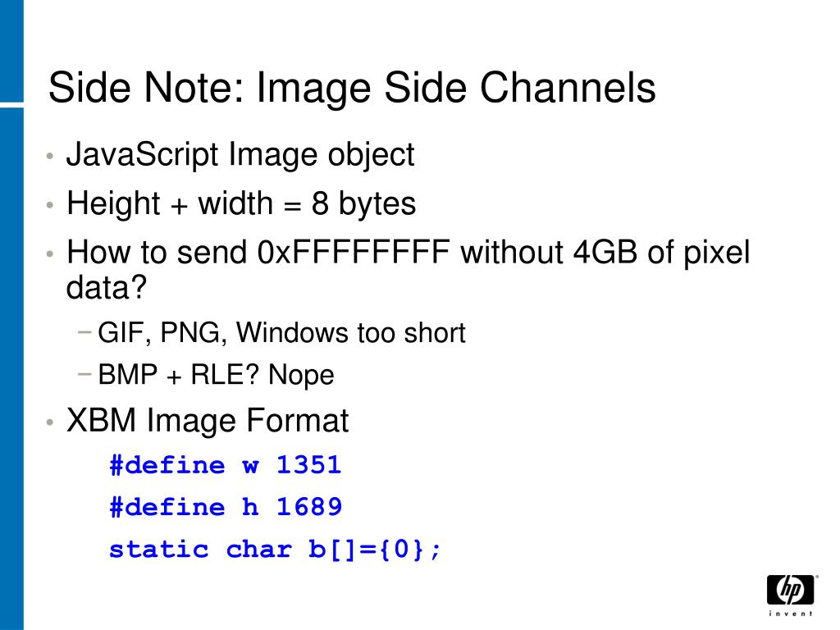Click the bullet dot before 'Height + width'
Viewport: 840px width, 630px height.
50,205
